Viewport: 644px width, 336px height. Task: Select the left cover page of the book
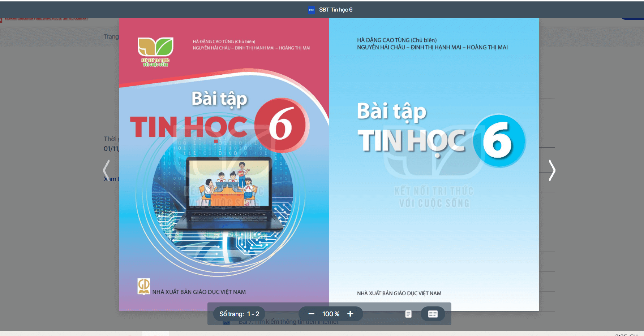pyautogui.click(x=224, y=164)
